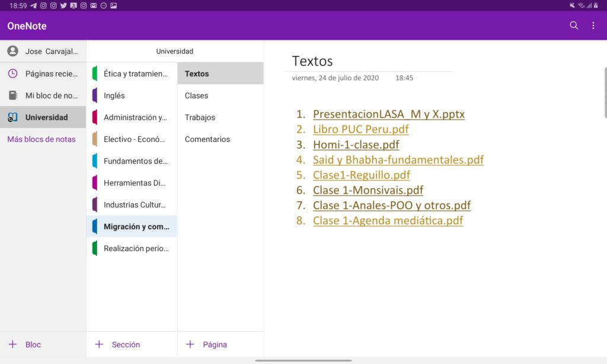This screenshot has width=607, height=364.
Task: Tap the light blue tab icon of Fundamentos de...
Action: coord(95,161)
